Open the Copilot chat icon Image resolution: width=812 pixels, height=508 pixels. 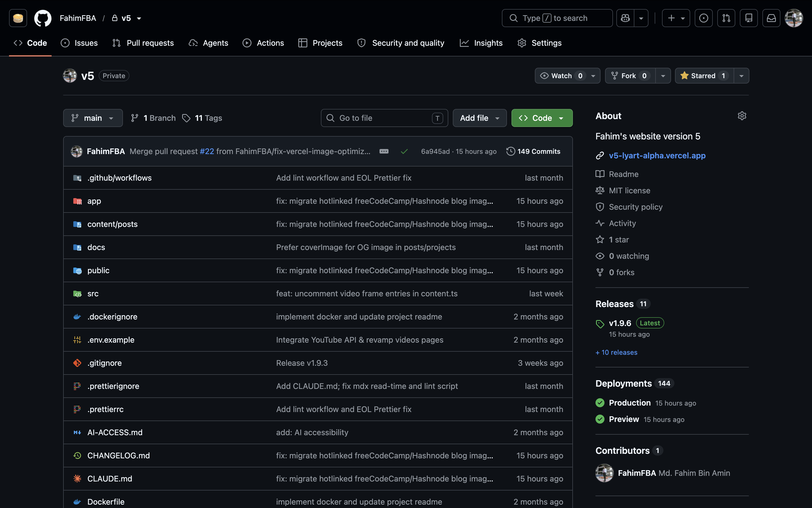coord(625,18)
